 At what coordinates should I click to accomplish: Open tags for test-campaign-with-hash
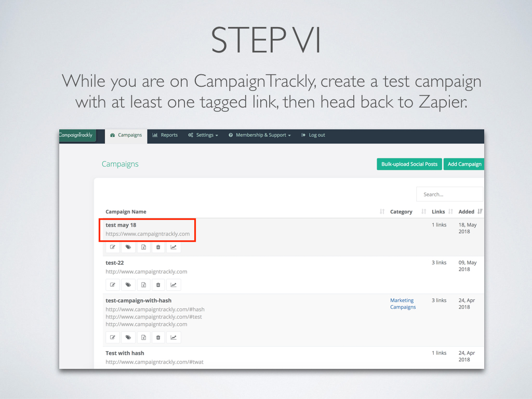[x=128, y=337]
